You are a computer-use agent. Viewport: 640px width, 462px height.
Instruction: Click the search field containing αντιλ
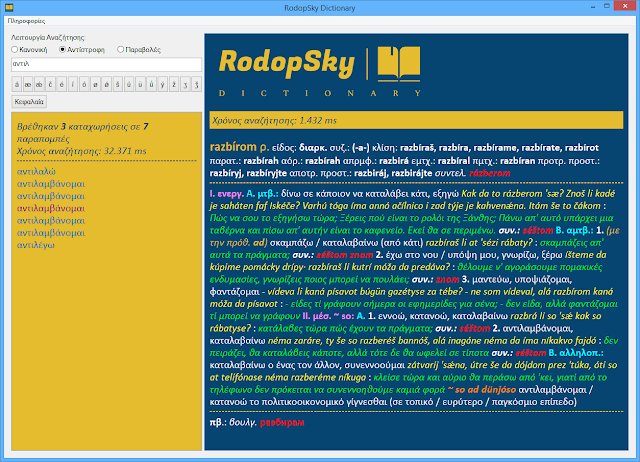coord(106,64)
